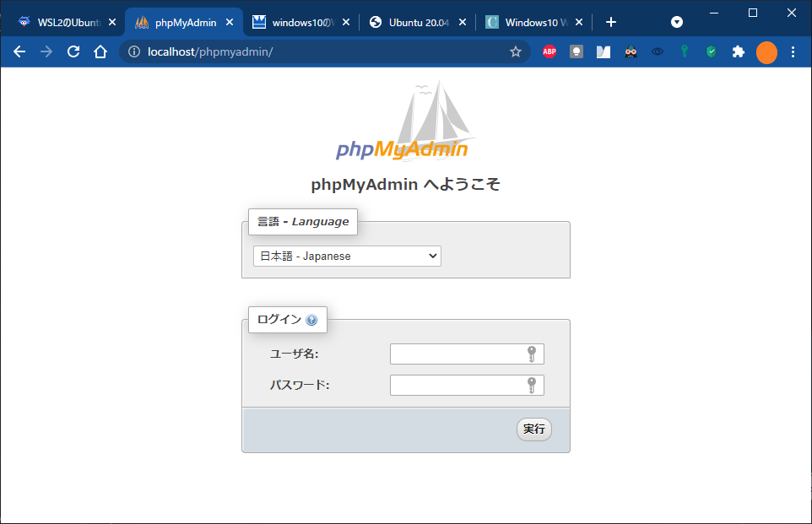This screenshot has width=812, height=524.
Task: Close the phpMyAdmin tab
Action: 230,22
